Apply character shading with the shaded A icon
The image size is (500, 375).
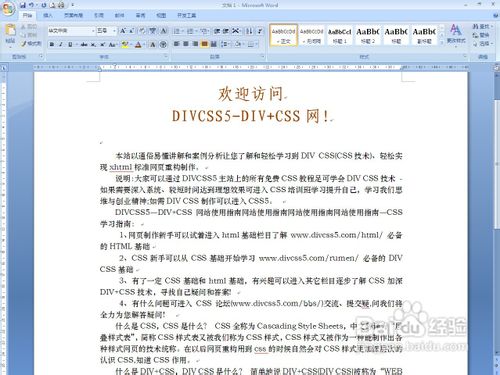(153, 44)
